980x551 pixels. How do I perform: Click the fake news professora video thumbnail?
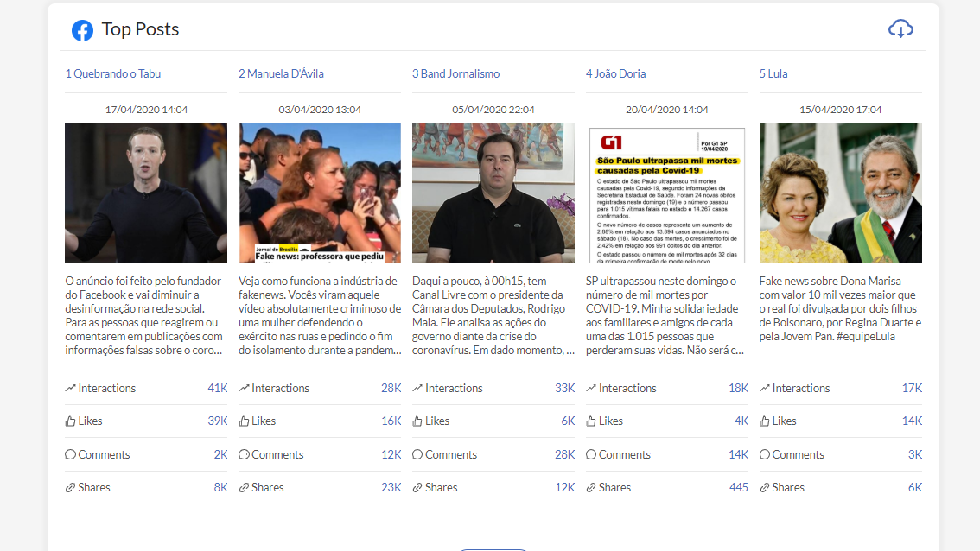(x=320, y=193)
